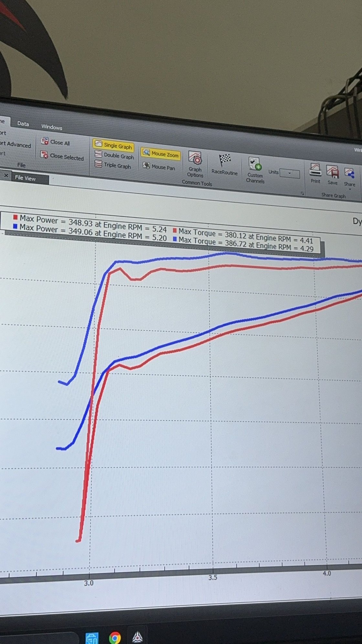Launch the RaceRoutine checkered flag tool
The width and height of the screenshot is (362, 644).
click(x=225, y=164)
